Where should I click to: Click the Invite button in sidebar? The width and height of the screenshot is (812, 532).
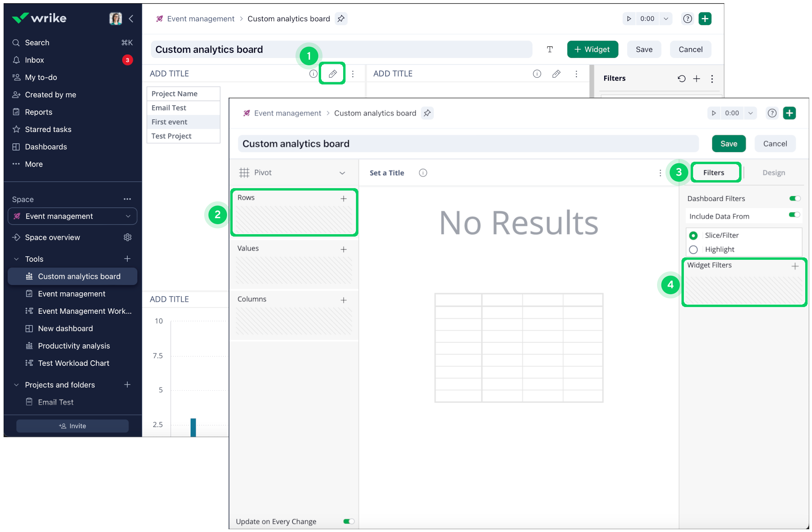(72, 426)
